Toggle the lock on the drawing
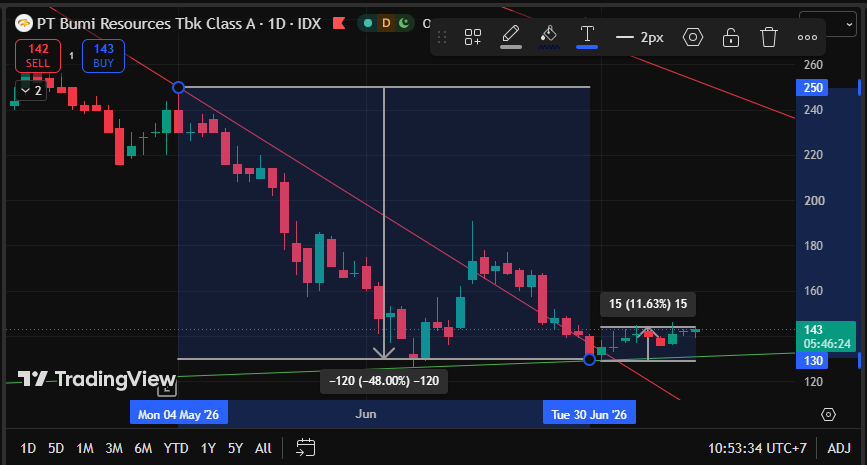 point(731,37)
